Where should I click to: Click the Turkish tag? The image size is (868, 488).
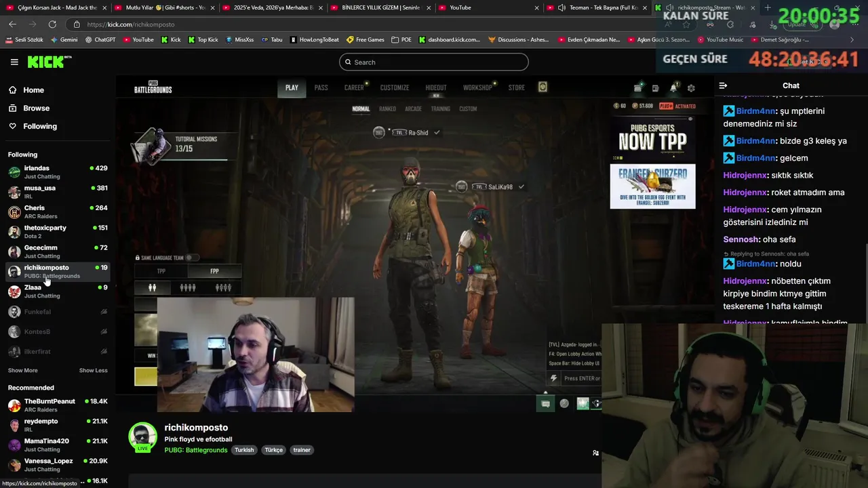click(x=244, y=450)
